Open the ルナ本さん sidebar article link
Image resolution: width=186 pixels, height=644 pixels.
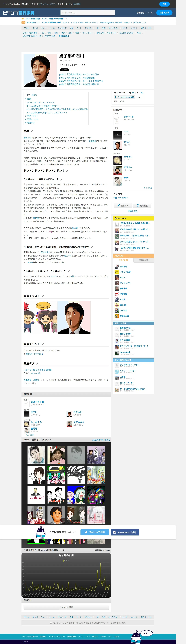[x=127, y=157]
